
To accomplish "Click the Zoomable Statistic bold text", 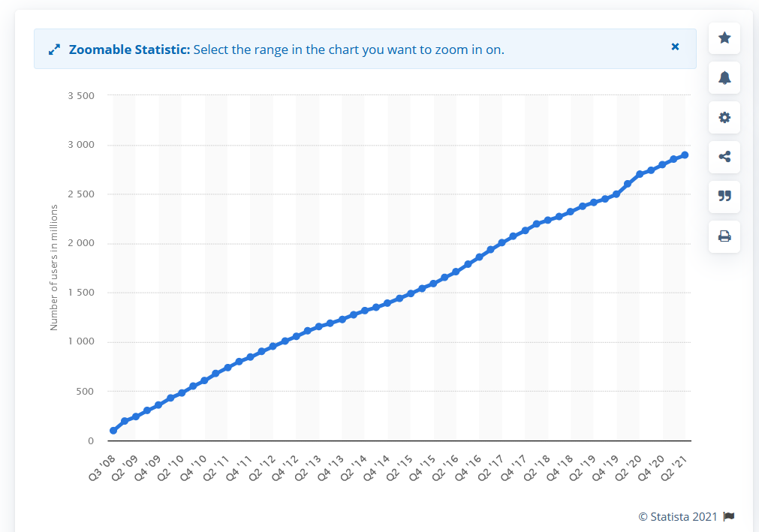I will 129,50.
